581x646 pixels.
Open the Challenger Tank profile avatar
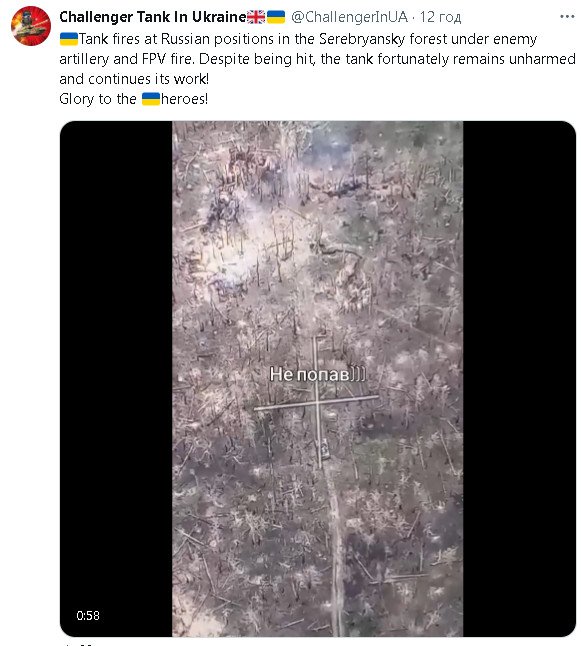click(x=30, y=26)
